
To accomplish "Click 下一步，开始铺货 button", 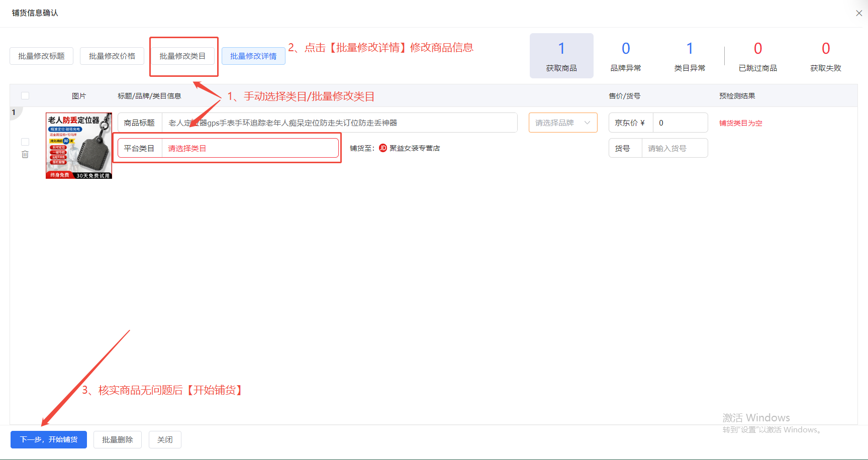I will [49, 439].
